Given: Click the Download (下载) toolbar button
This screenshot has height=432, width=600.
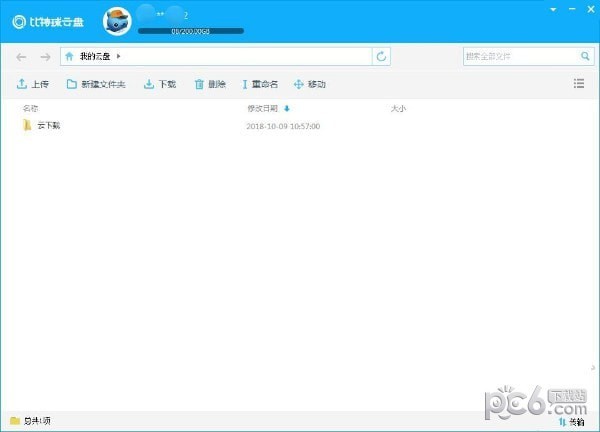Looking at the screenshot, I should click(160, 85).
